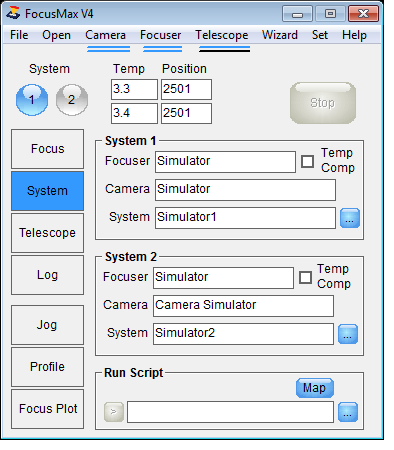Click the Simulator2 system field
Viewport: 394px width, 450px height.
pyautogui.click(x=243, y=334)
